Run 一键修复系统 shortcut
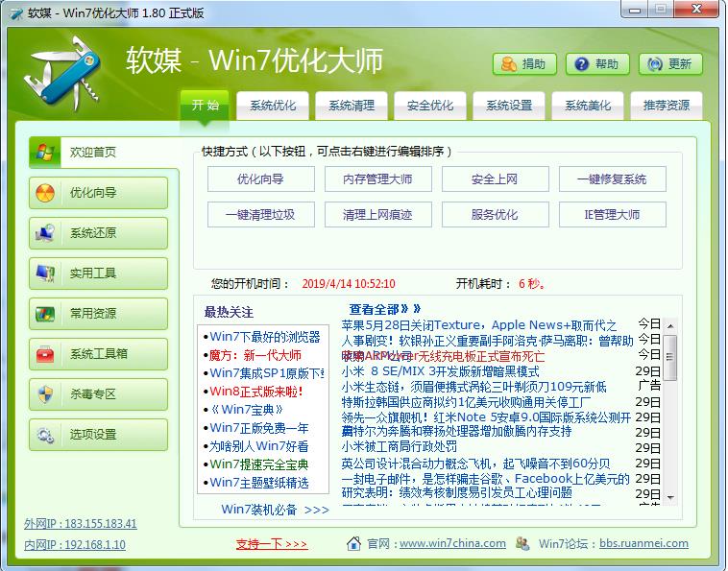728x571 pixels. coord(613,179)
